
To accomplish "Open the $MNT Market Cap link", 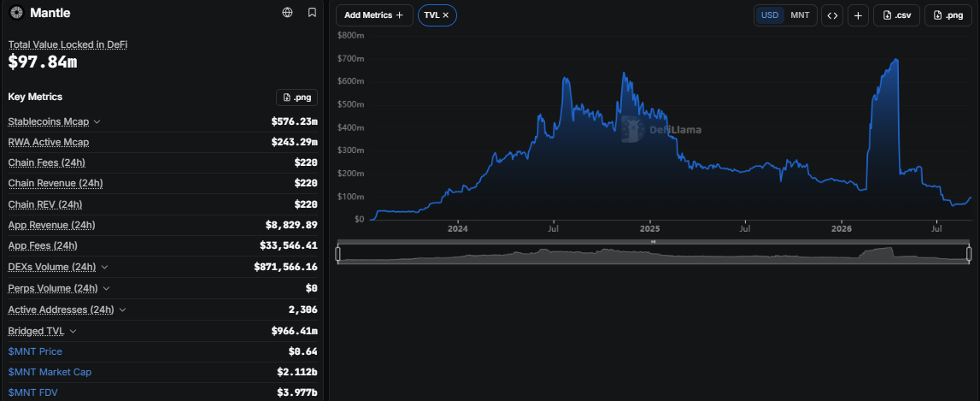I will pyautogui.click(x=50, y=372).
